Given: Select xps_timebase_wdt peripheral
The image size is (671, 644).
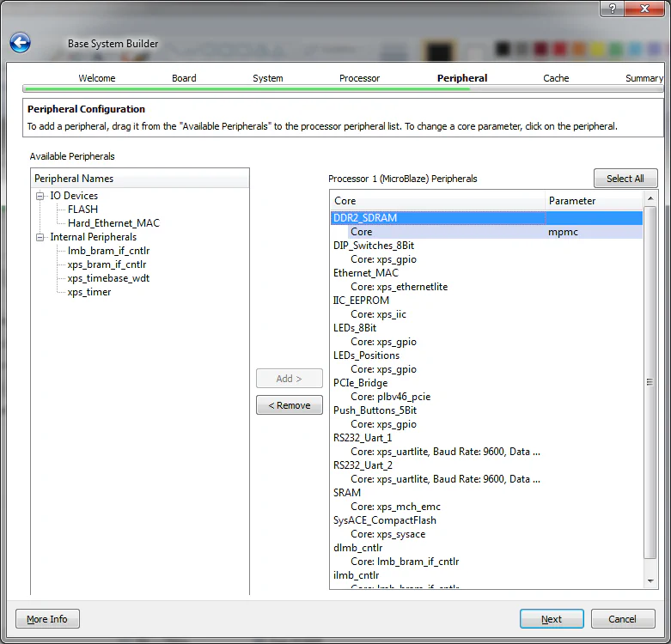Looking at the screenshot, I should tap(108, 278).
